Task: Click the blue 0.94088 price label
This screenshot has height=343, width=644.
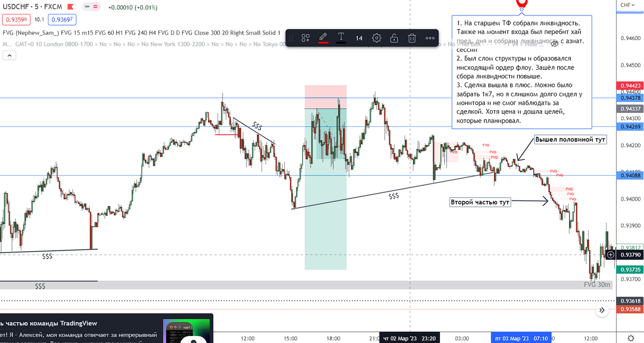Action: click(x=630, y=175)
